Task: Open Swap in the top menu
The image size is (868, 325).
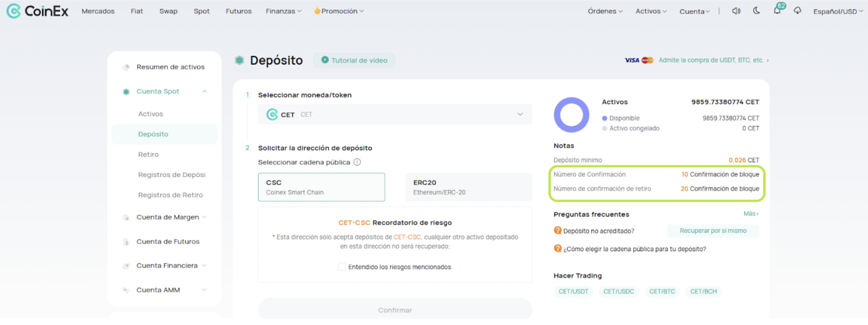Action: [168, 11]
